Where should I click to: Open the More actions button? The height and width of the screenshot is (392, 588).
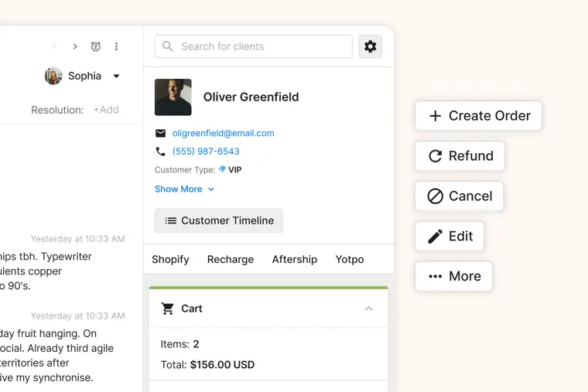[x=453, y=276]
